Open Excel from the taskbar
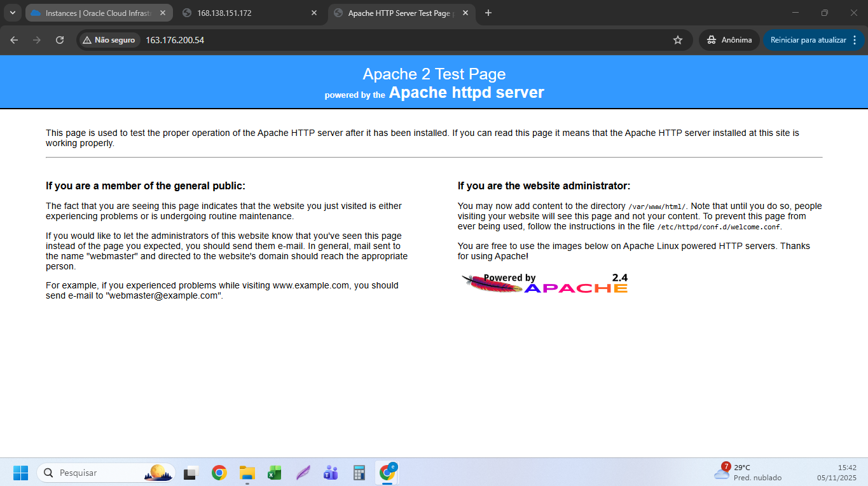 coord(275,473)
